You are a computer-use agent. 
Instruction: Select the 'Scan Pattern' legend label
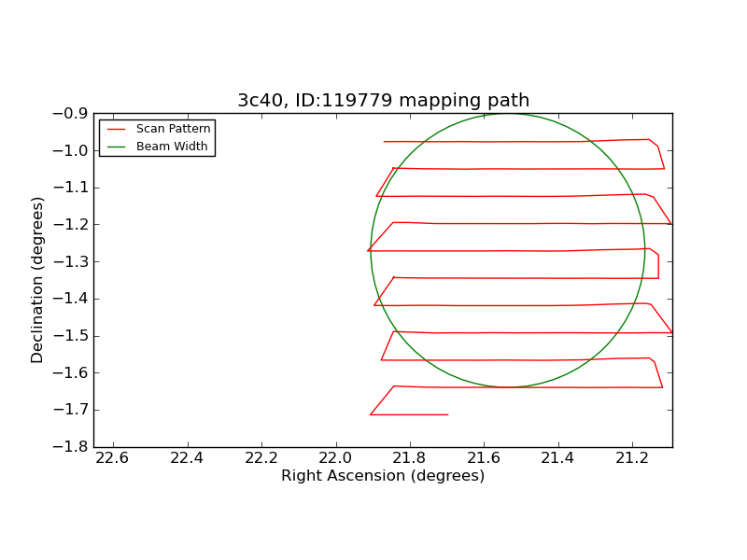(174, 129)
